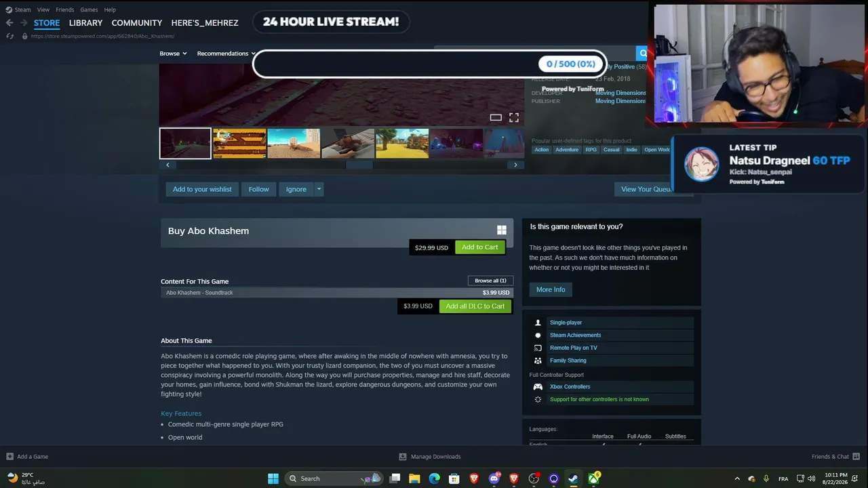The width and height of the screenshot is (868, 488).
Task: Click the Ignore button
Action: pos(296,189)
